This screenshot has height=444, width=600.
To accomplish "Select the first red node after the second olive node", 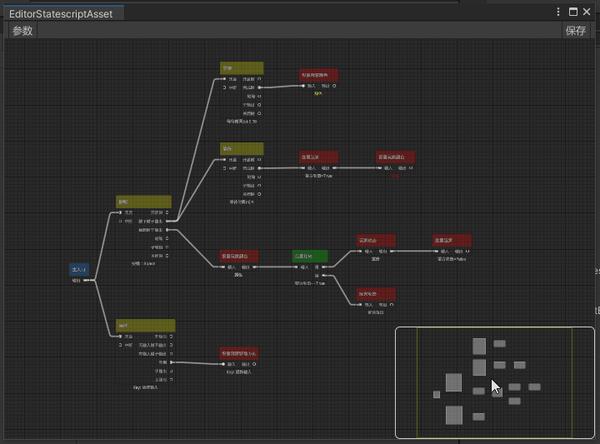I will click(x=319, y=157).
